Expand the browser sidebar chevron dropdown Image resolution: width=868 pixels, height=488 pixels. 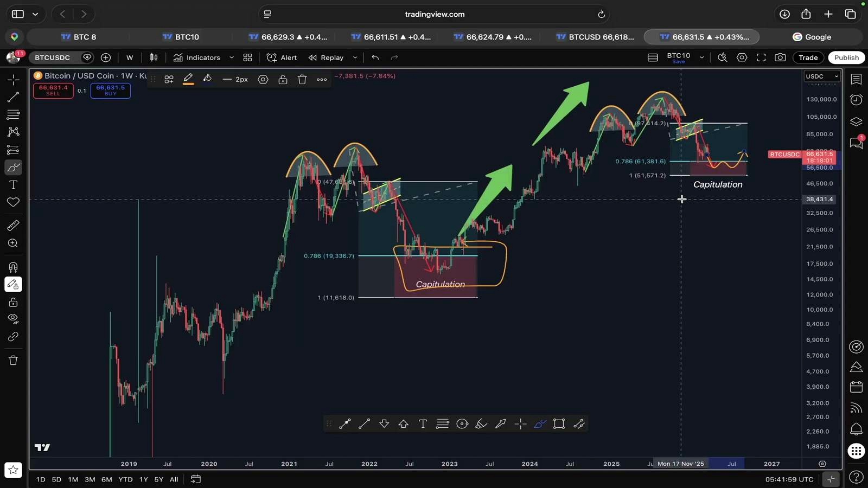[35, 14]
